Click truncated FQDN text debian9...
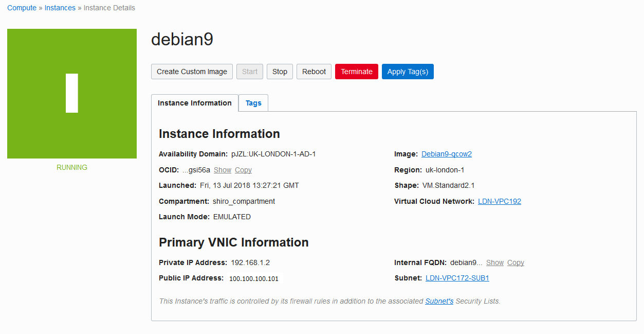This screenshot has height=334, width=644. [x=466, y=262]
